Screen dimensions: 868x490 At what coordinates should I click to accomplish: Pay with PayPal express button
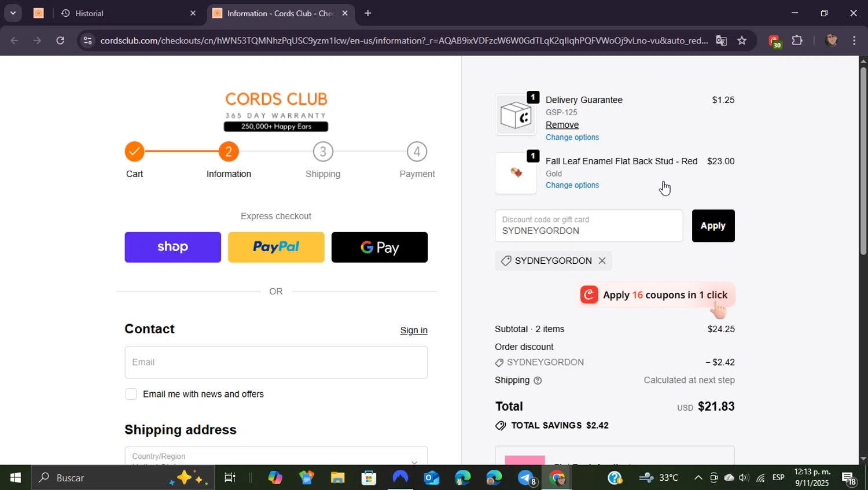click(276, 247)
